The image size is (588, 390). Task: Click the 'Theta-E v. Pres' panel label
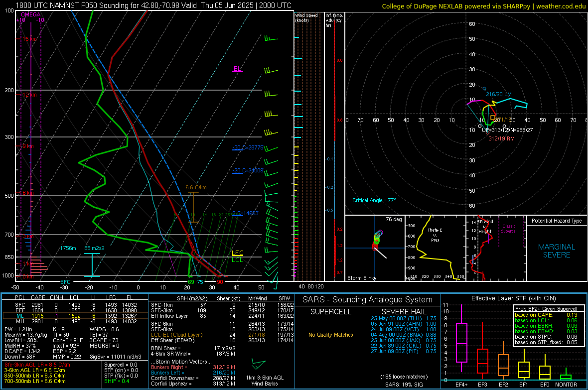pos(435,235)
